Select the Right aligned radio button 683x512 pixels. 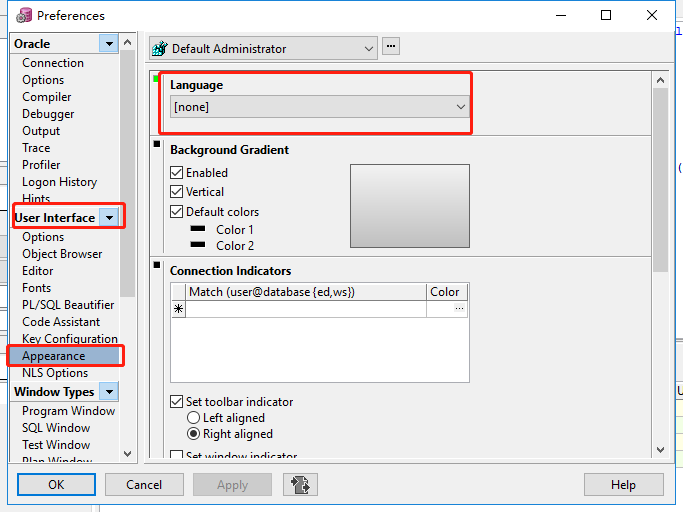coord(193,434)
